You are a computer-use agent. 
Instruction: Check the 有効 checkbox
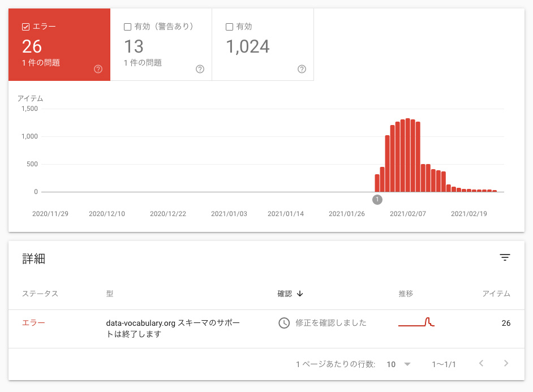(x=230, y=27)
